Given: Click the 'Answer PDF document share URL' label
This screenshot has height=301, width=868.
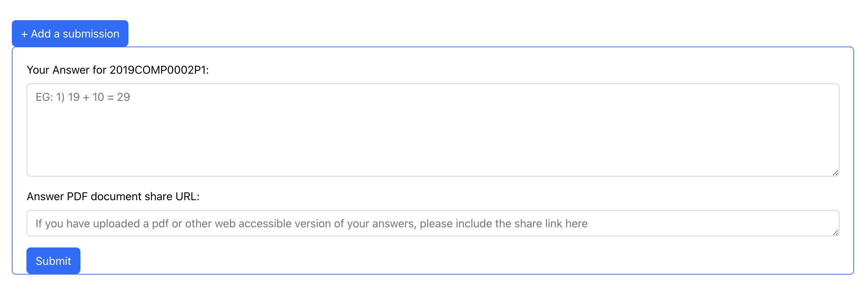Looking at the screenshot, I should (x=113, y=196).
